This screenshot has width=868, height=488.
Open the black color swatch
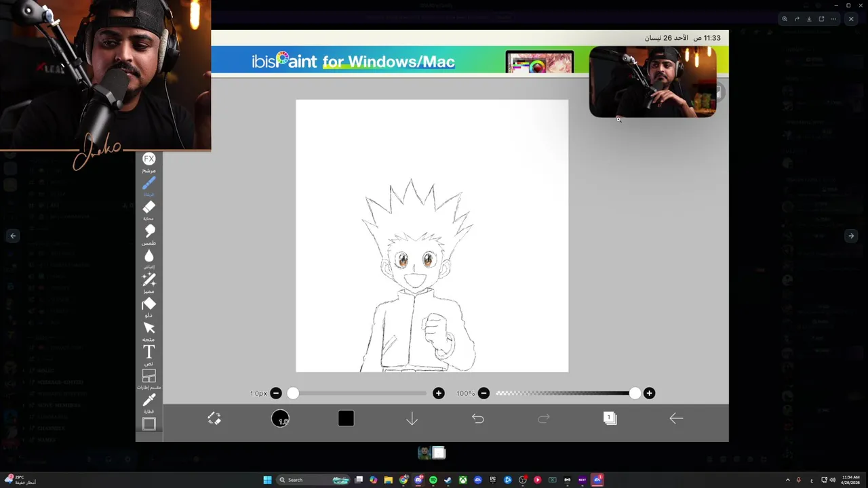pyautogui.click(x=346, y=419)
